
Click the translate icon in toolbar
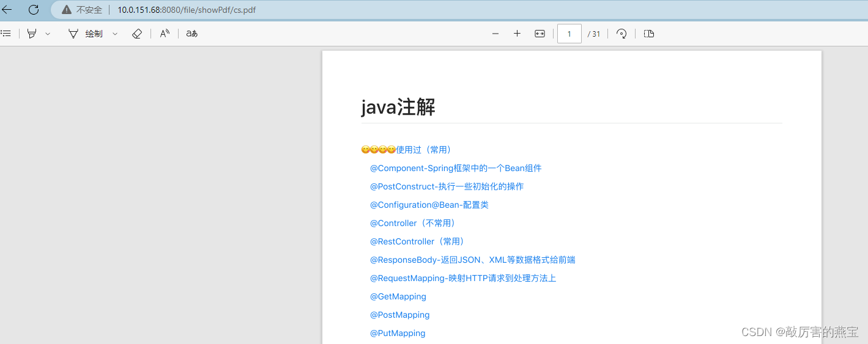click(x=192, y=34)
